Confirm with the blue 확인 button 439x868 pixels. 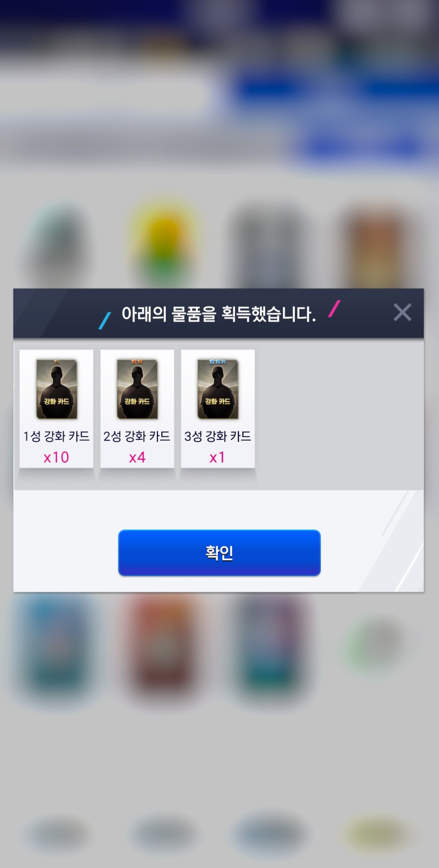[x=219, y=552]
